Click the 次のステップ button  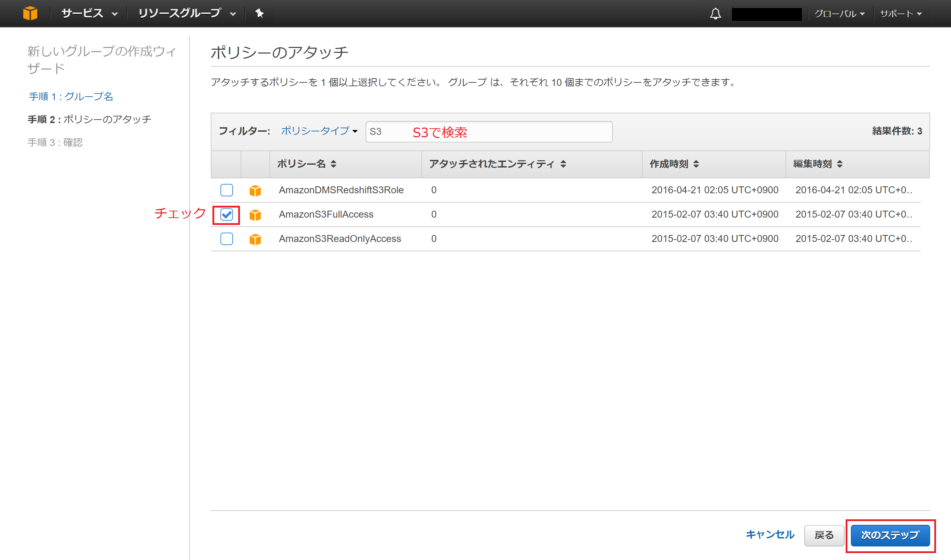[x=890, y=535]
